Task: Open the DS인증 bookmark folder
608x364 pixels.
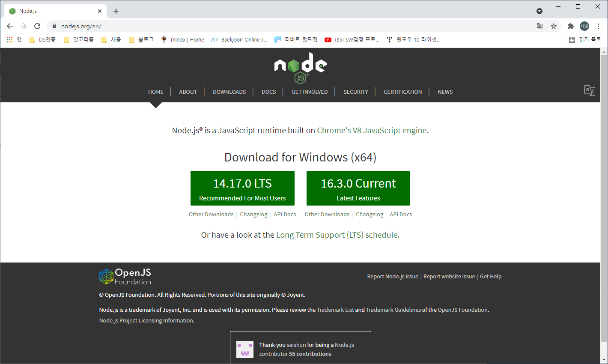Action: [x=42, y=39]
